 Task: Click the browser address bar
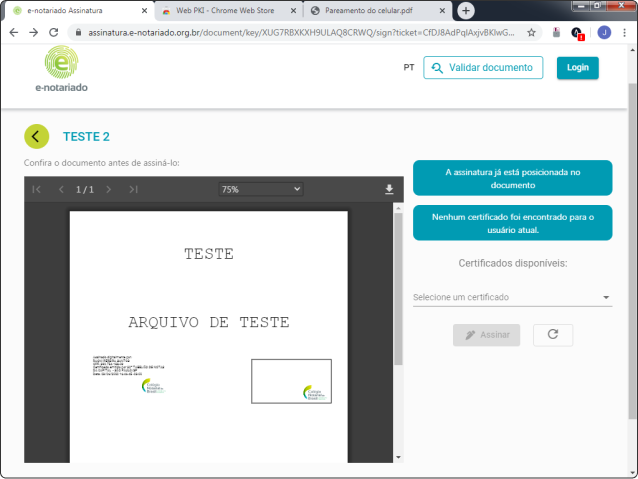click(300, 32)
